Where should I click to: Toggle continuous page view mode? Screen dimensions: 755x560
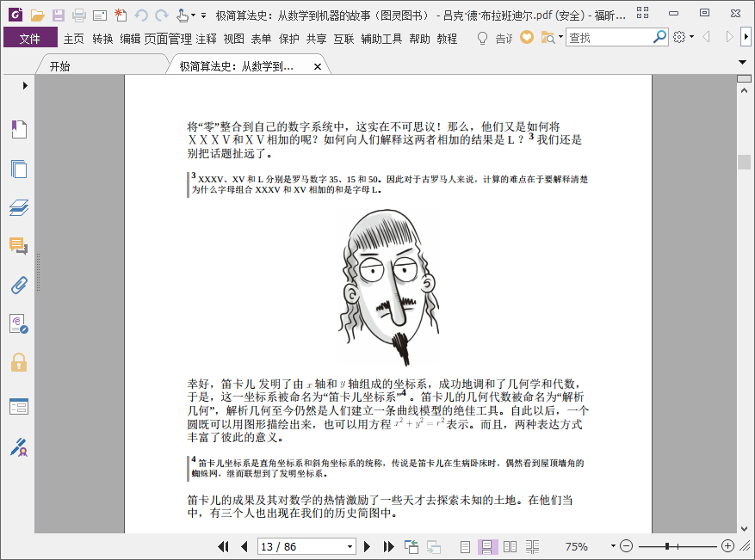pos(486,546)
